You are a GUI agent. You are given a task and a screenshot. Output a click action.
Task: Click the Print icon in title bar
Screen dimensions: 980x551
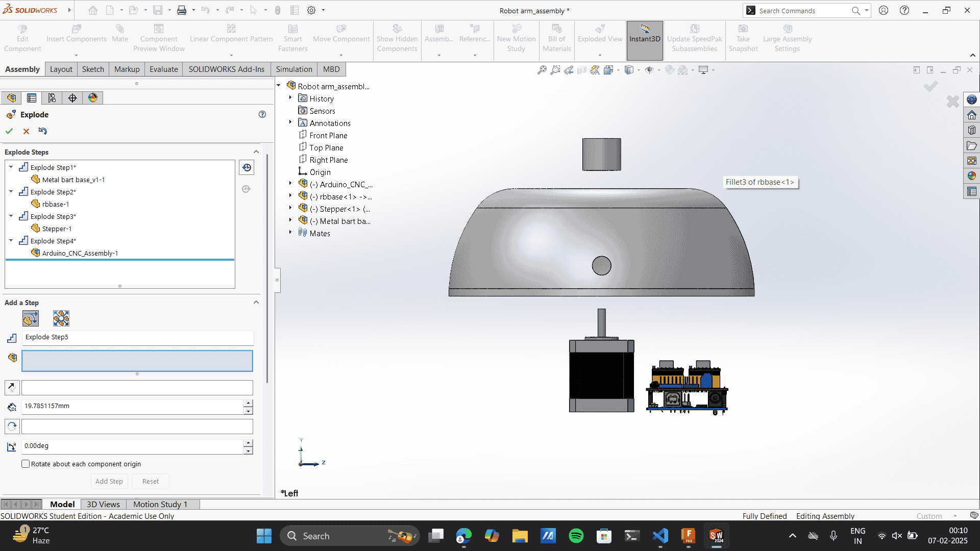point(182,10)
